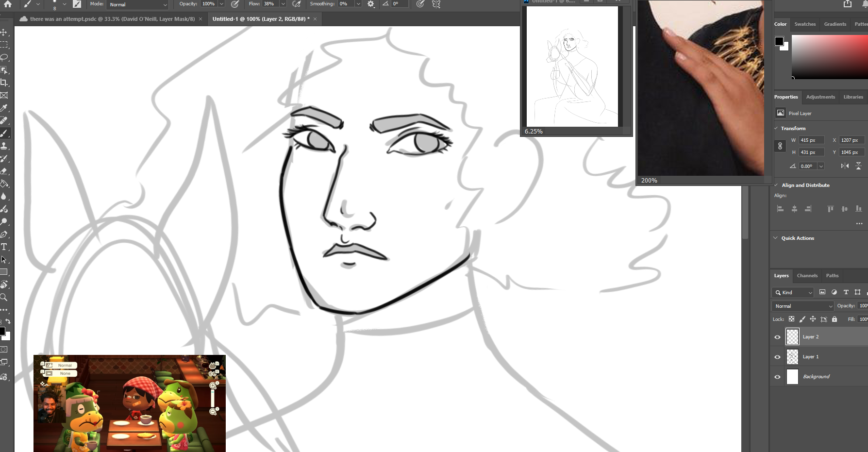
Task: Select the Lasso tool
Action: coord(4,57)
